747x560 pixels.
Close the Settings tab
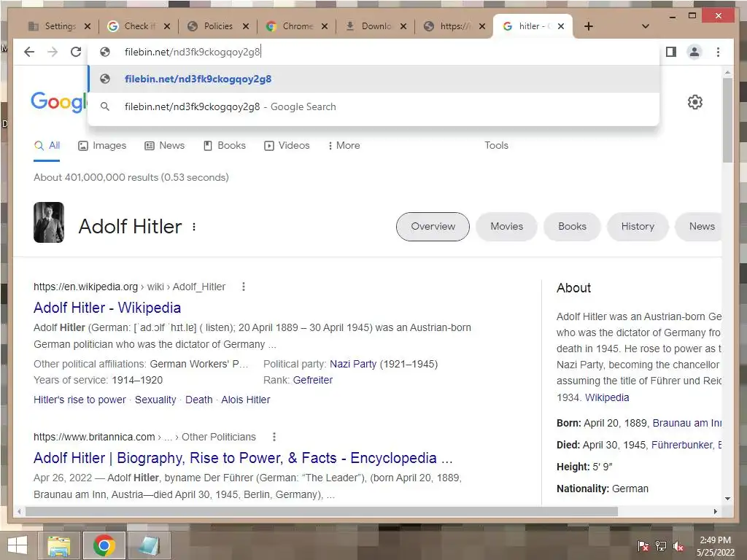click(88, 26)
